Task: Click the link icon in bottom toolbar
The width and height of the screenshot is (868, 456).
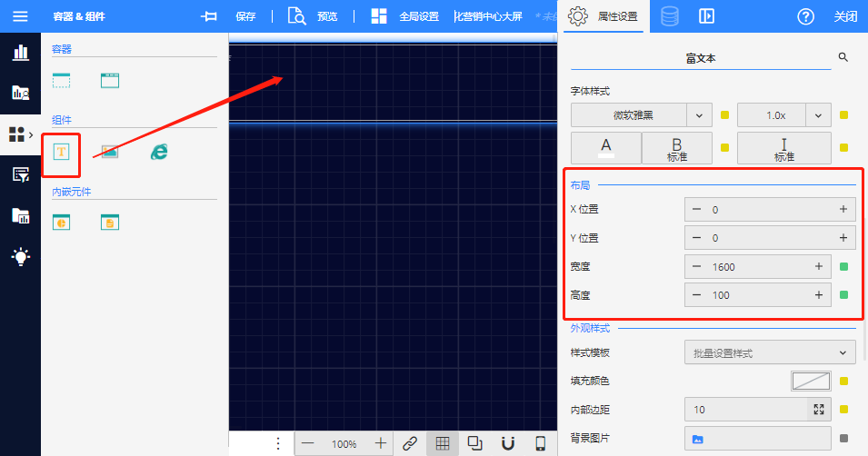Action: point(410,443)
